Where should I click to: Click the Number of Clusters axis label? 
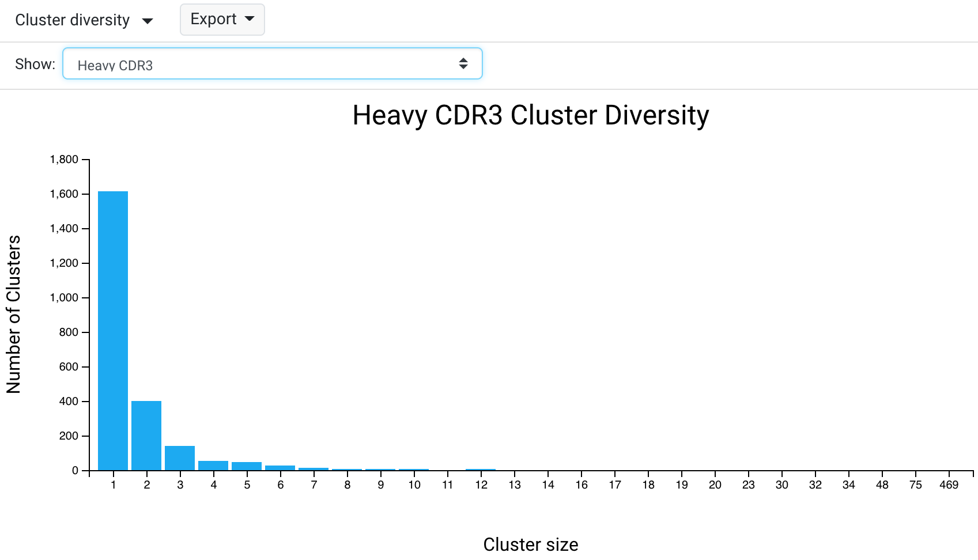tap(13, 315)
